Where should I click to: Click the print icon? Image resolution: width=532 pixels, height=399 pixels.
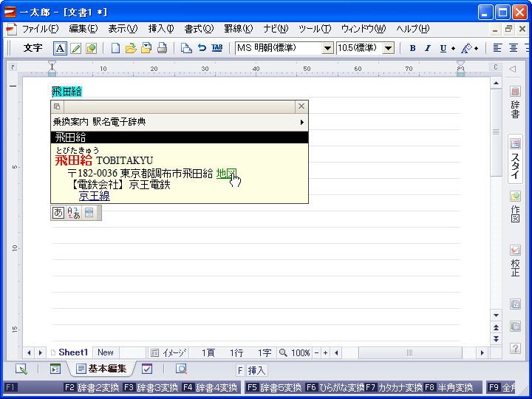tap(162, 48)
